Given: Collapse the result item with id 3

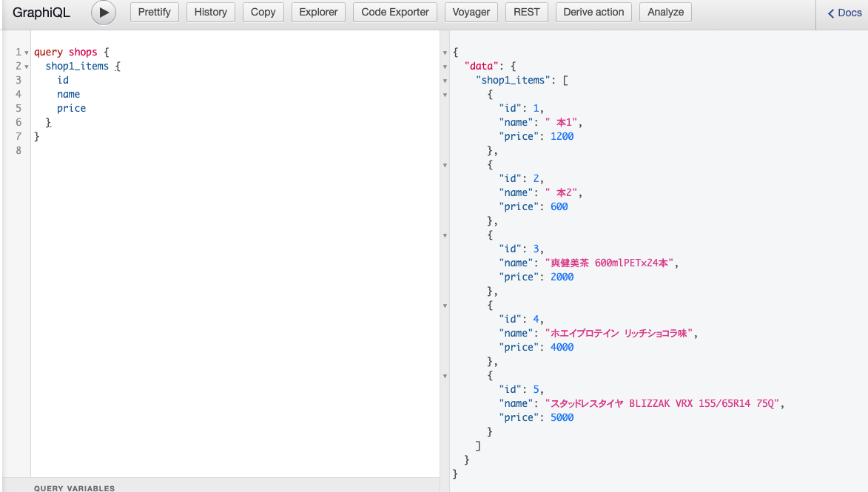Looking at the screenshot, I should pyautogui.click(x=445, y=236).
